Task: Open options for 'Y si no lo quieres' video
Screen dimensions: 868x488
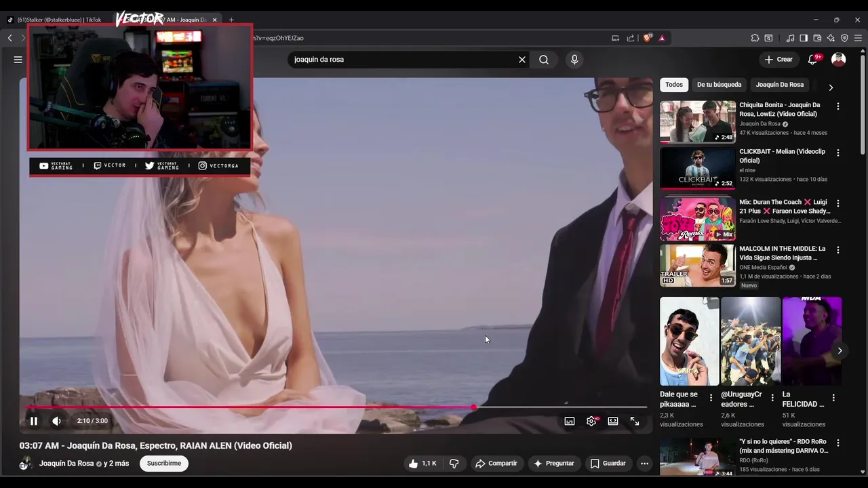Action: click(838, 443)
